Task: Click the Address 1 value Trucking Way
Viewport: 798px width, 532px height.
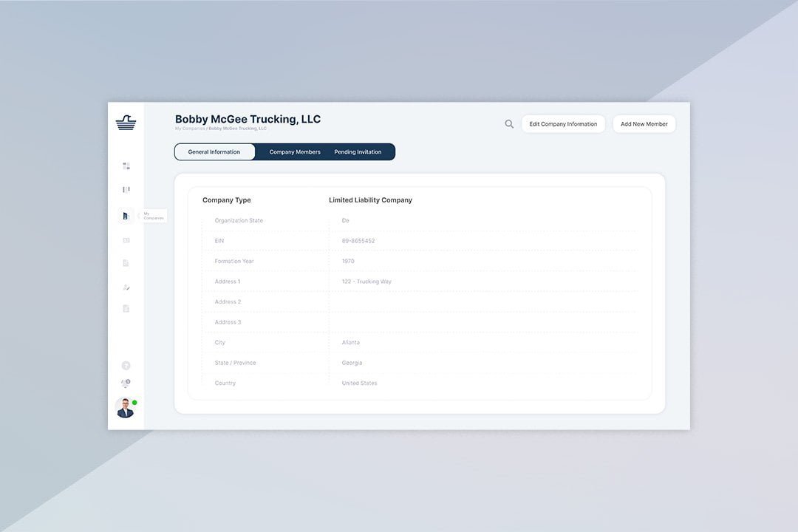Action: (x=366, y=282)
